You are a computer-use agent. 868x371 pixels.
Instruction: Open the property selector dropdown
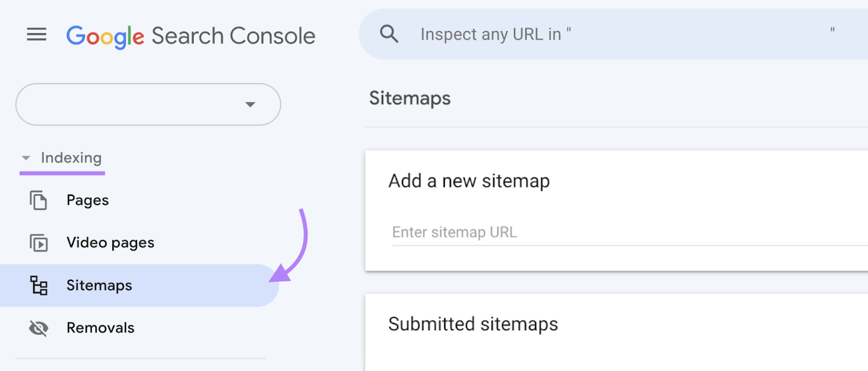click(x=250, y=104)
